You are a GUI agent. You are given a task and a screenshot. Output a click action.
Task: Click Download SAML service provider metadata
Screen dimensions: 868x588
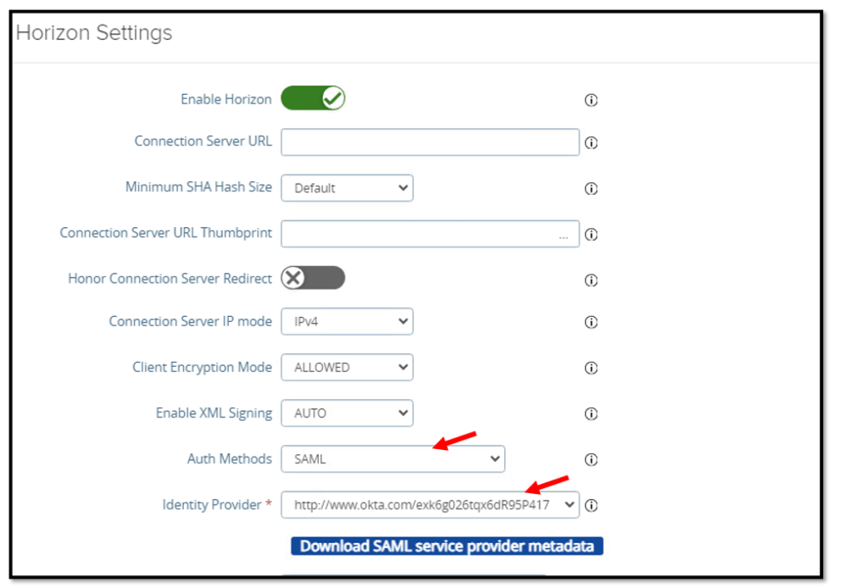447,546
